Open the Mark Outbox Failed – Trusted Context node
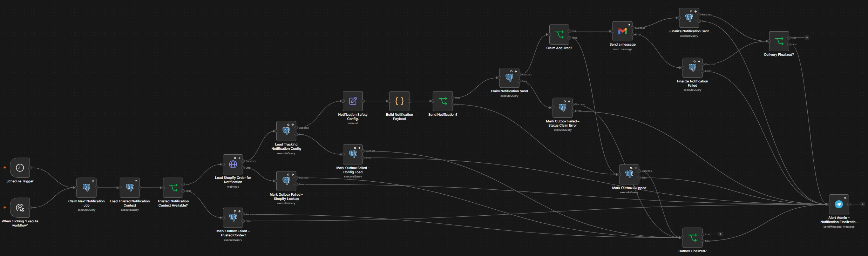The height and width of the screenshot is (256, 868). [x=233, y=218]
